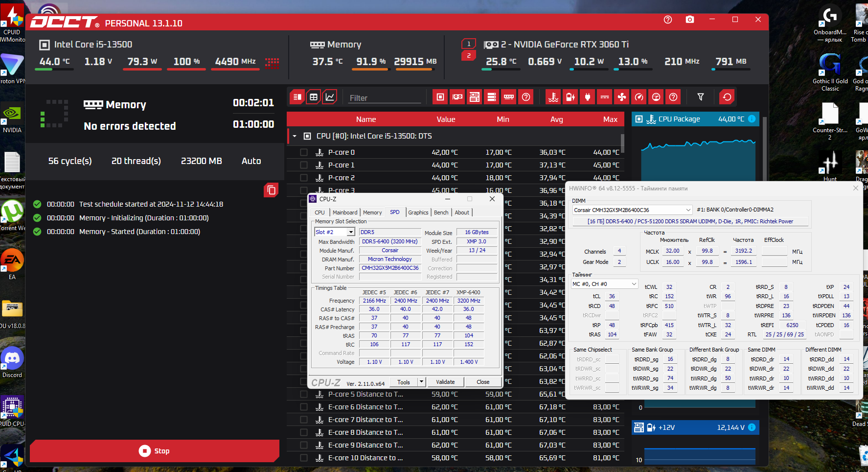Open info for the +12V graph
Image resolution: width=868 pixels, height=472 pixels.
coord(752,427)
